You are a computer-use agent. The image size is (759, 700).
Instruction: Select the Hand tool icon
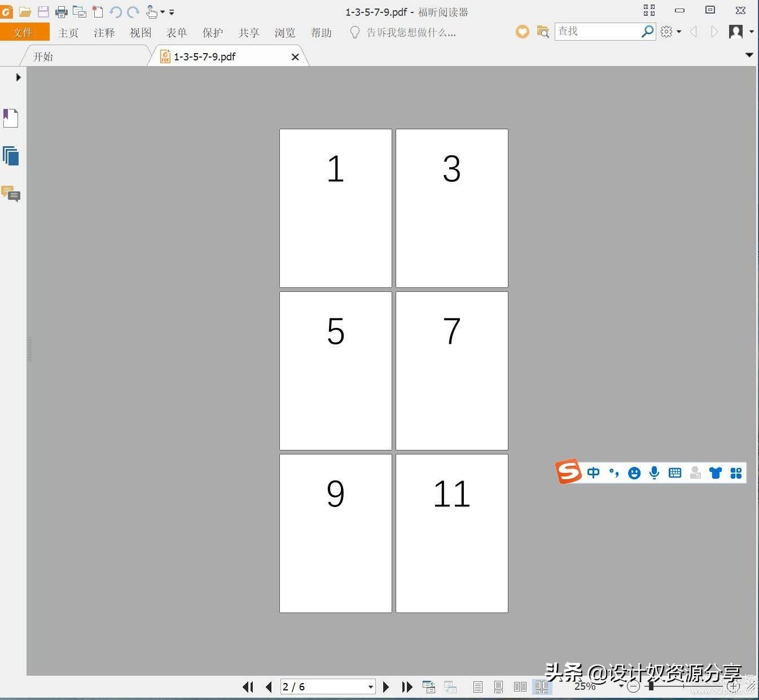[x=151, y=11]
